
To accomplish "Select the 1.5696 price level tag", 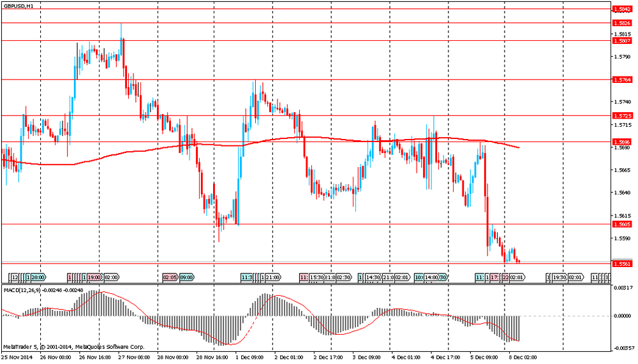I will pos(622,142).
